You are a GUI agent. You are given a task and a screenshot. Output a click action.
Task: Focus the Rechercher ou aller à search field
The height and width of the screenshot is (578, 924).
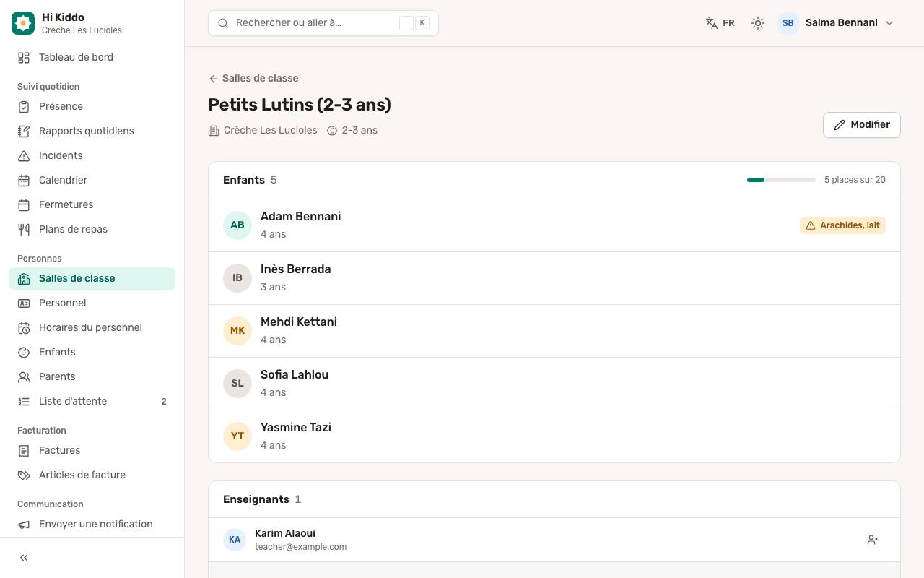pos(323,23)
